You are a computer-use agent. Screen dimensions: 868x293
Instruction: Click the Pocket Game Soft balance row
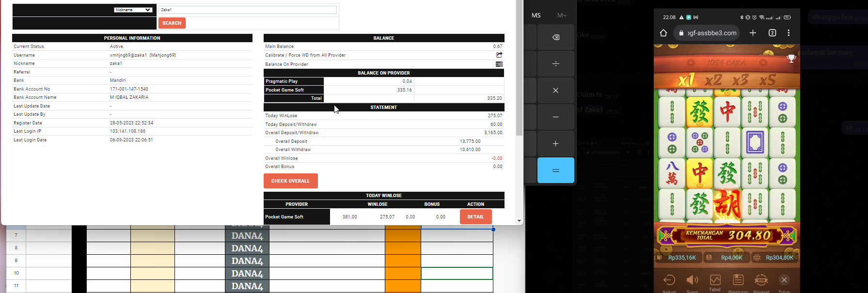pyautogui.click(x=384, y=90)
